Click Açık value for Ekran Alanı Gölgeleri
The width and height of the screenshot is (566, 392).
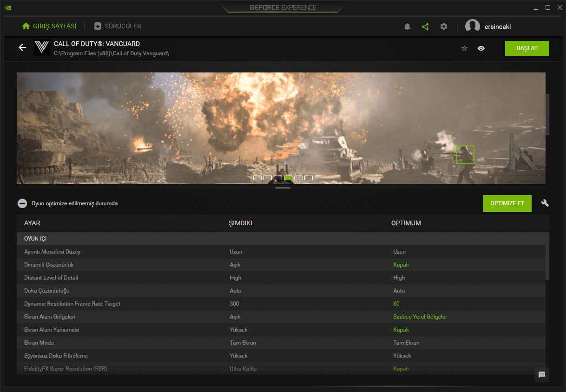tap(235, 317)
